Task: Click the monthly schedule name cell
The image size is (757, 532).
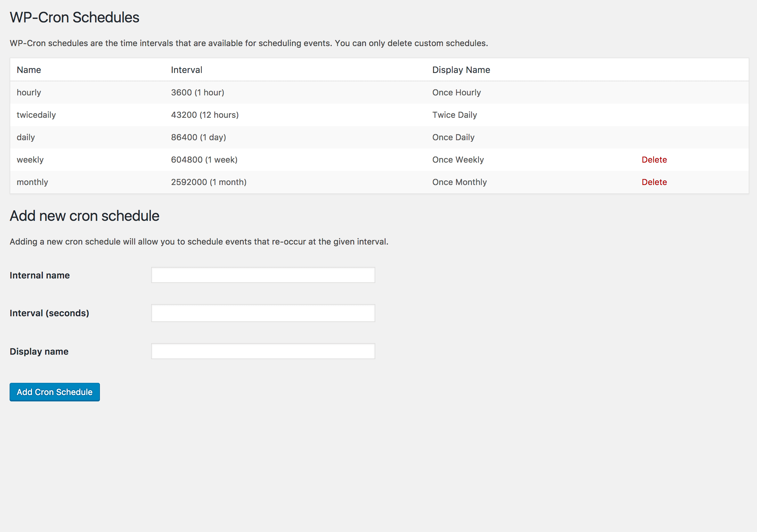Action: (32, 182)
